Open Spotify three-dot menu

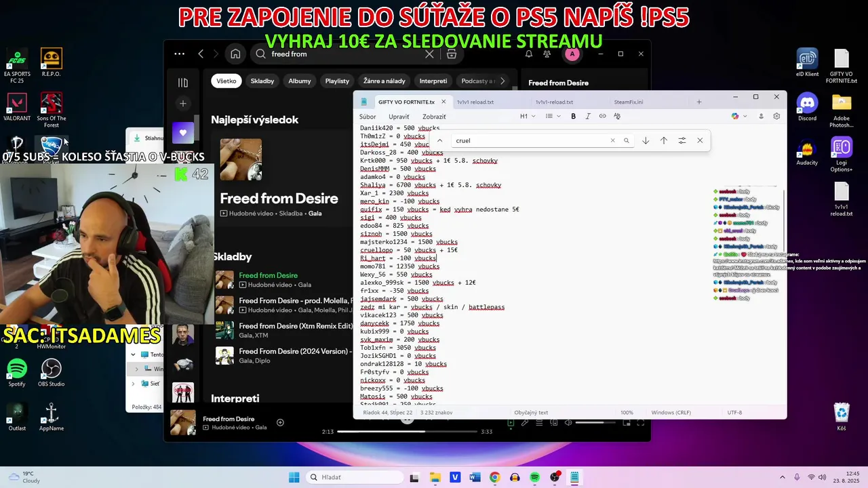pyautogui.click(x=179, y=54)
